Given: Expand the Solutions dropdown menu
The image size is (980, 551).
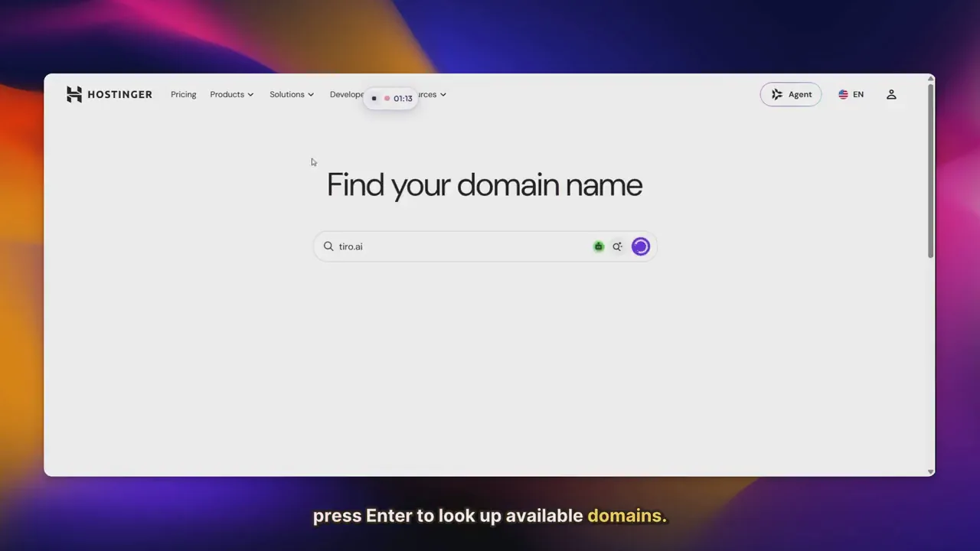Looking at the screenshot, I should (x=292, y=94).
